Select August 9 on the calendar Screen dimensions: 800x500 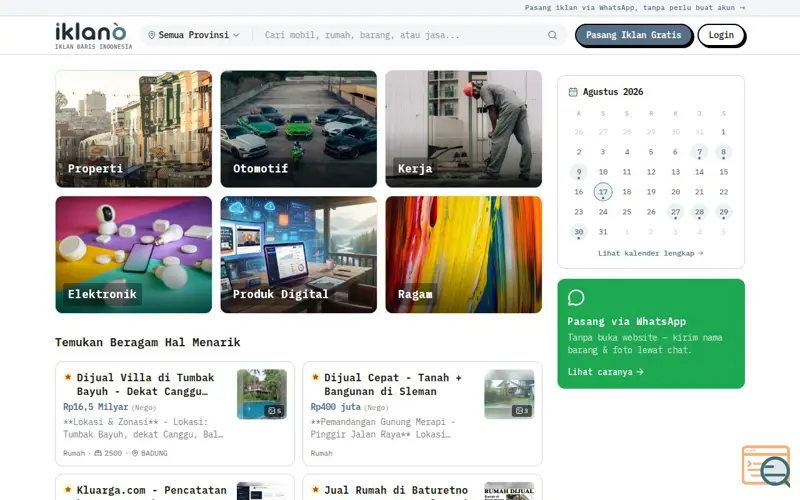click(579, 172)
